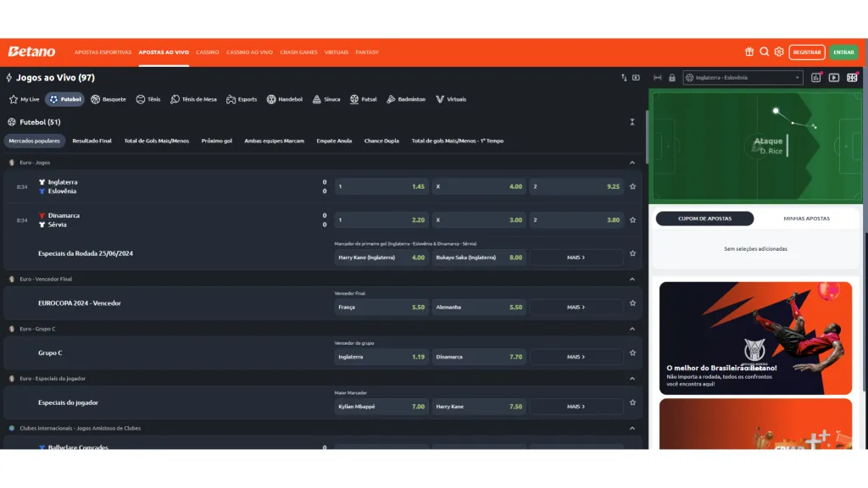
Task: Open settings gear in header
Action: pos(779,52)
